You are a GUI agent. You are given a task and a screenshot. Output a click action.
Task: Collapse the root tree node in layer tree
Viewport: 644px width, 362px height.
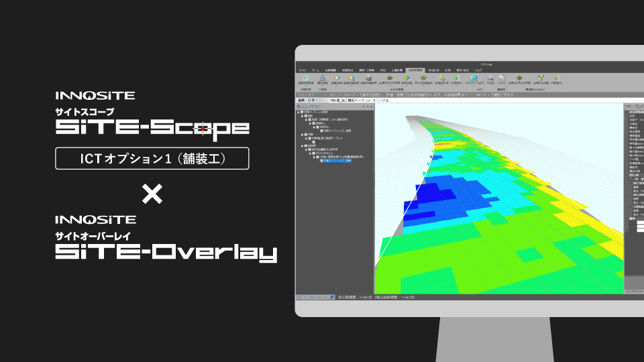[297, 111]
